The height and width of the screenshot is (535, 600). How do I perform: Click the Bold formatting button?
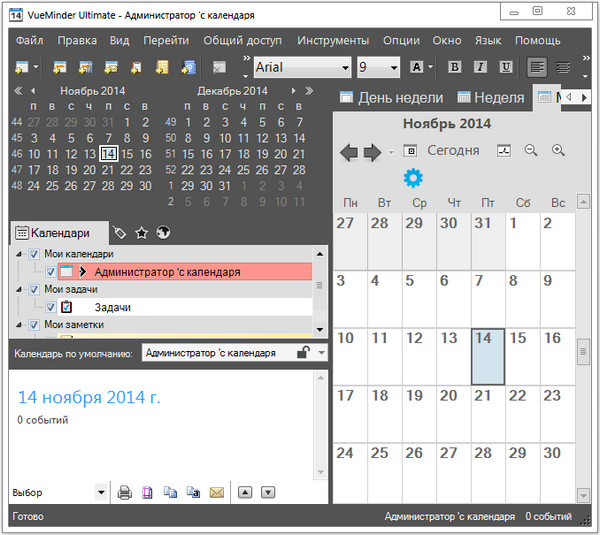point(454,67)
